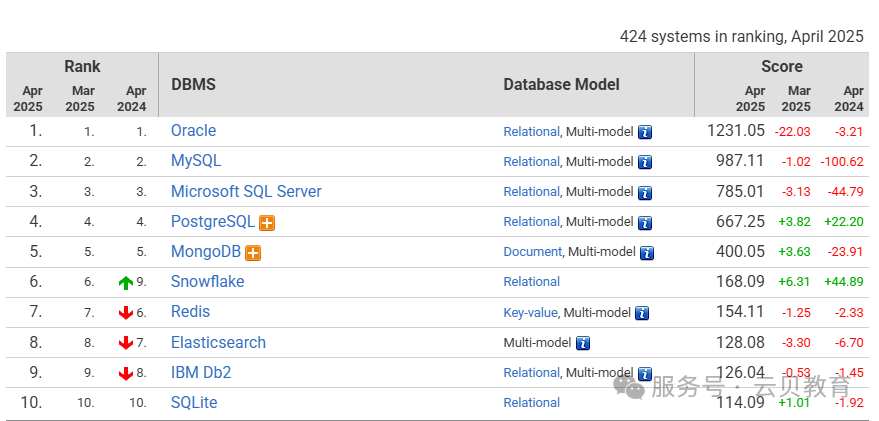Viewport: 879px width, 421px height.
Task: Click the info icon in Redis row
Action: pyautogui.click(x=642, y=313)
